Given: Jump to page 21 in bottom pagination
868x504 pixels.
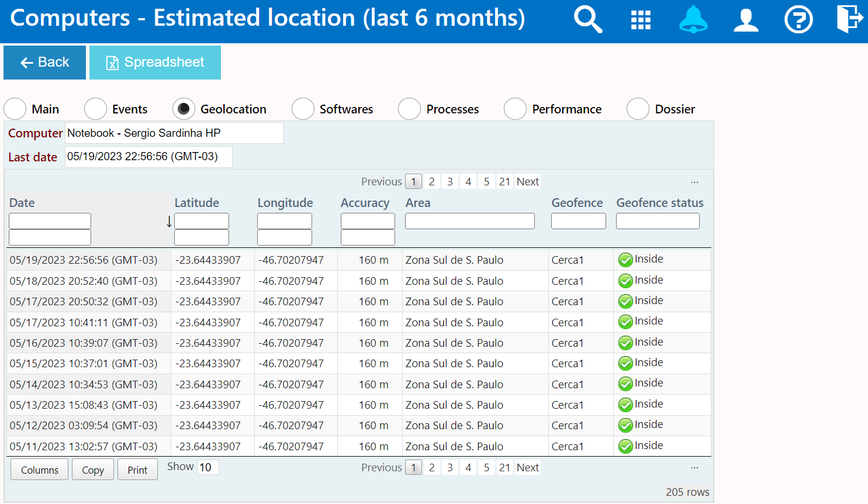Looking at the screenshot, I should pyautogui.click(x=504, y=468).
